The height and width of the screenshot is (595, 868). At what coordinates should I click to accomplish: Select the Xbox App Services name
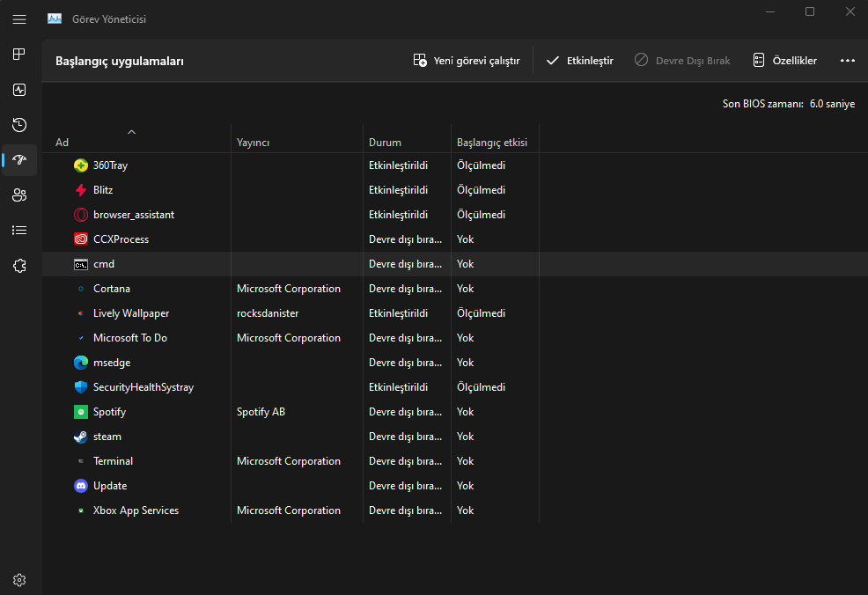136,511
